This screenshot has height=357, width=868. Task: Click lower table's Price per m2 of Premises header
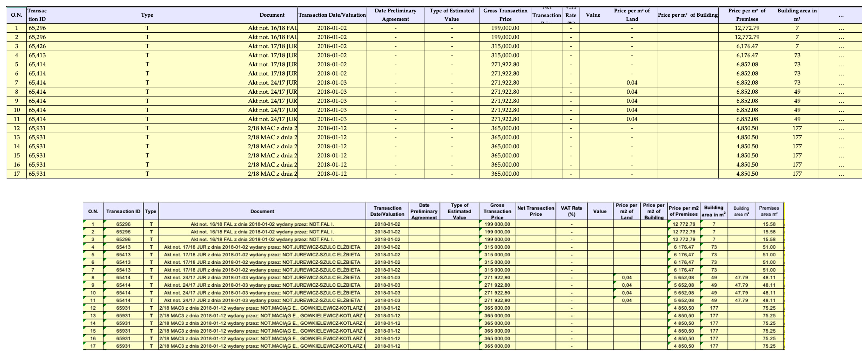(x=684, y=211)
